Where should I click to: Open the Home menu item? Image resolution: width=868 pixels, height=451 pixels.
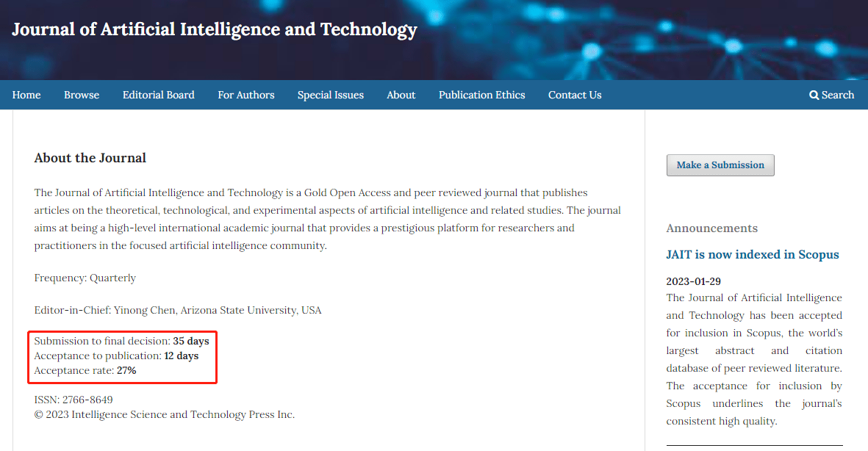[x=26, y=95]
